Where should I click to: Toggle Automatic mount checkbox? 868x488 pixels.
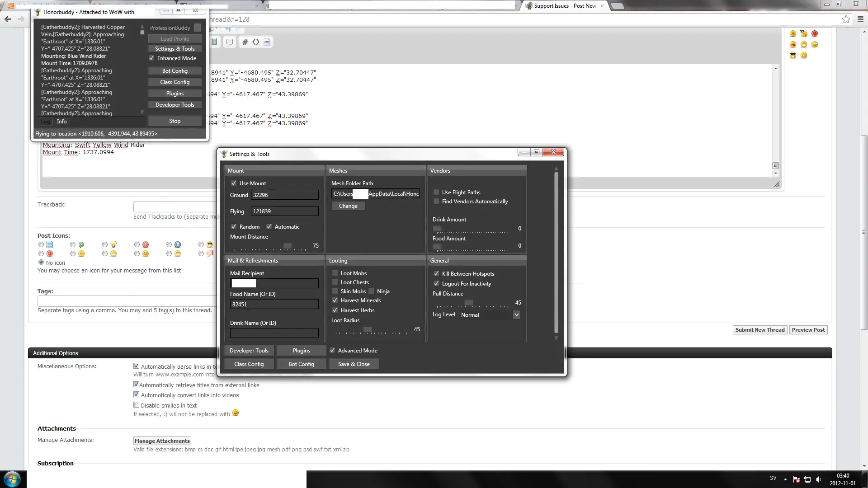pos(269,226)
